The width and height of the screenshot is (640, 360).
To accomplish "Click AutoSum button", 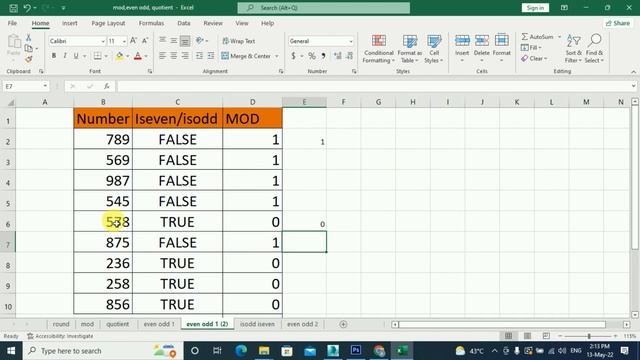I will (538, 37).
